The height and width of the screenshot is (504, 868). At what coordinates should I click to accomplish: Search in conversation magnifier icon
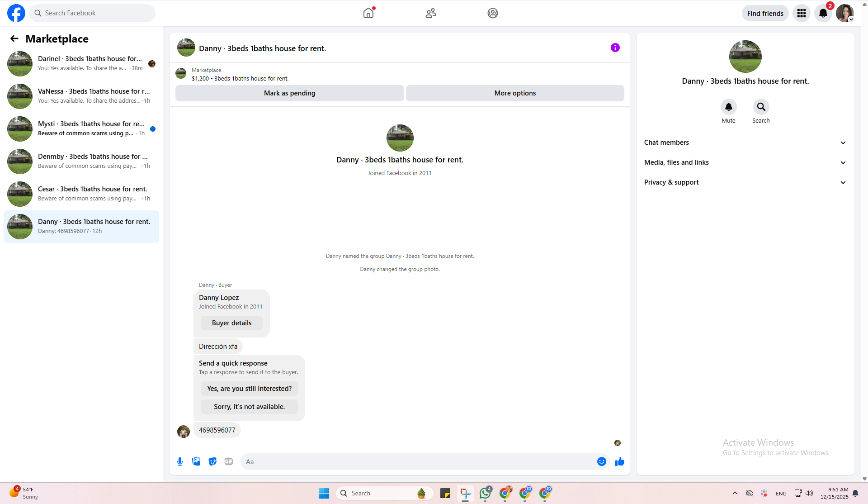tap(761, 107)
